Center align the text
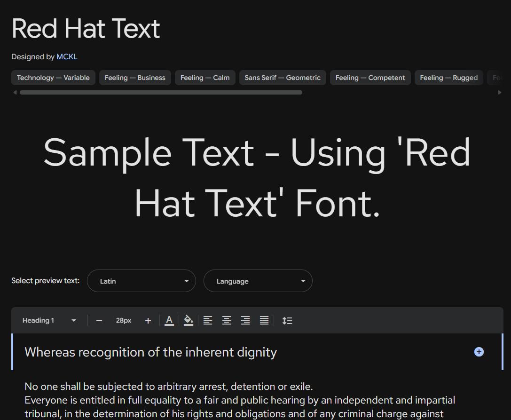Screen dimensions: 511x420 coord(227,321)
